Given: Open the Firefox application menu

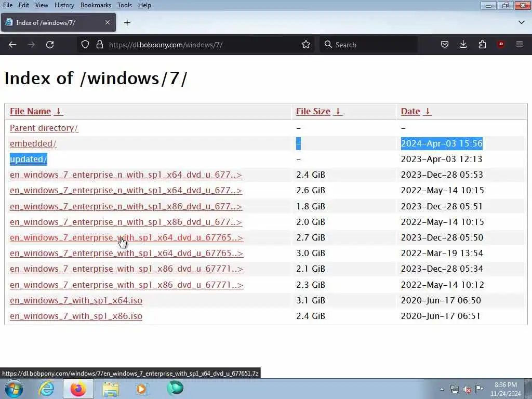Looking at the screenshot, I should (x=520, y=45).
